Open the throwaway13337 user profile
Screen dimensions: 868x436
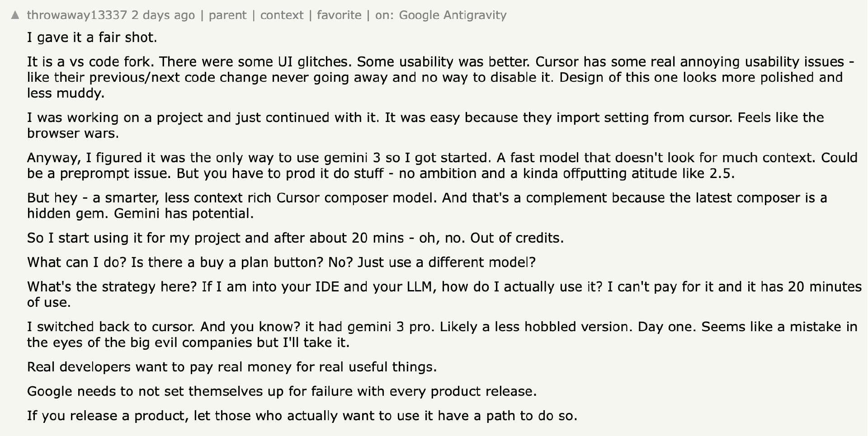point(76,15)
